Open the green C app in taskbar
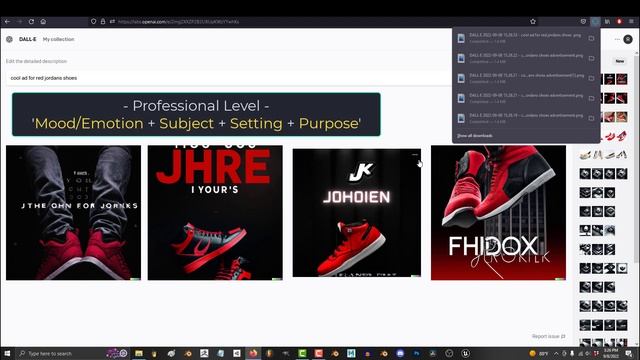 click(302, 353)
